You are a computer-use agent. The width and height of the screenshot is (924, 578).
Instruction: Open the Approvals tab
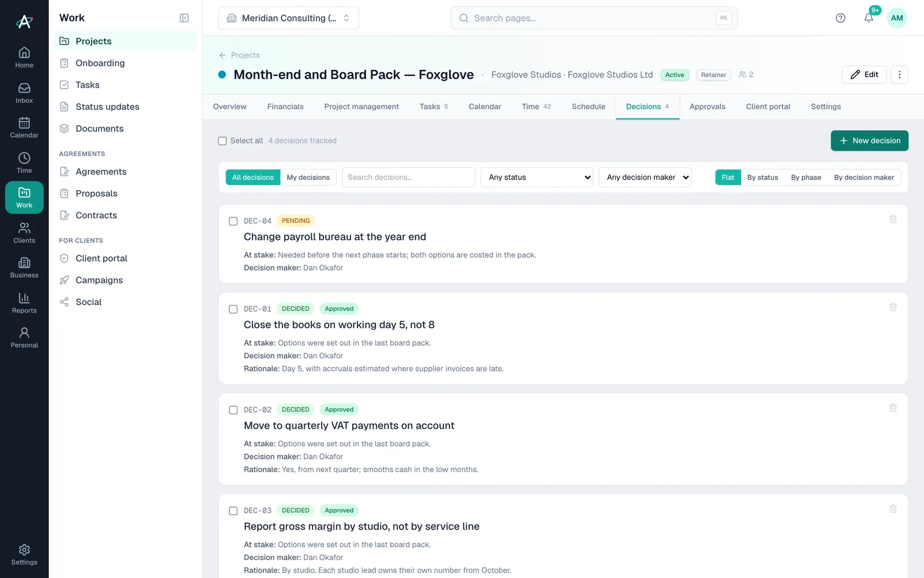pos(707,106)
